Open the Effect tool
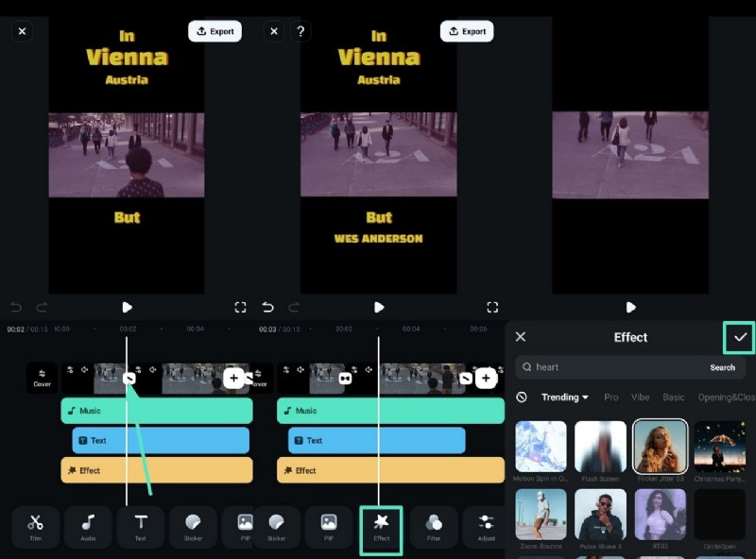756x559 pixels. pyautogui.click(x=381, y=529)
